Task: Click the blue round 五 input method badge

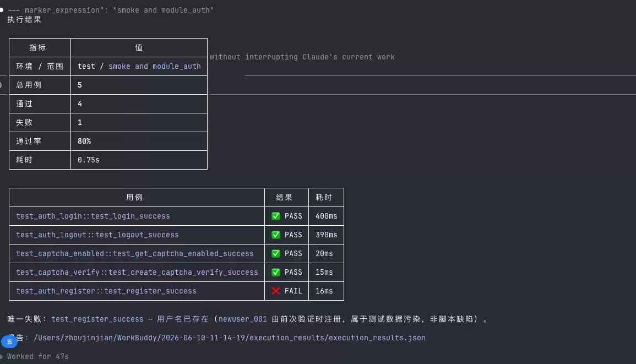Action: pyautogui.click(x=9, y=341)
